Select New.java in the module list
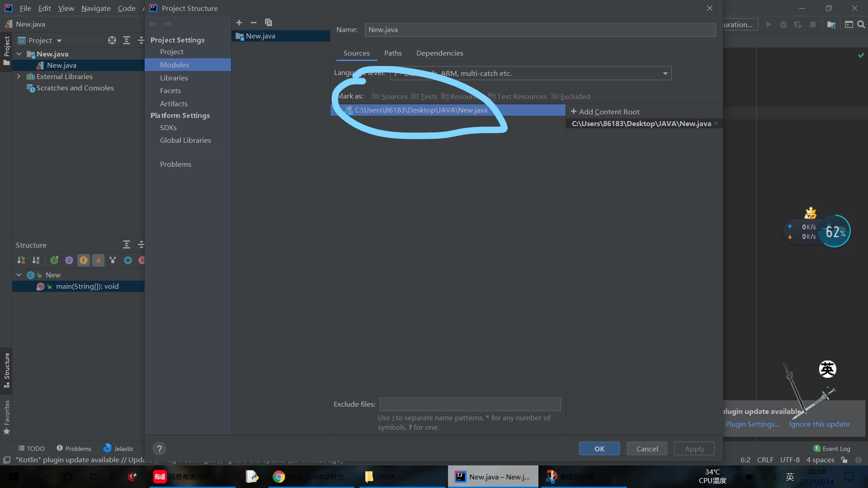This screenshot has height=488, width=868. (281, 36)
